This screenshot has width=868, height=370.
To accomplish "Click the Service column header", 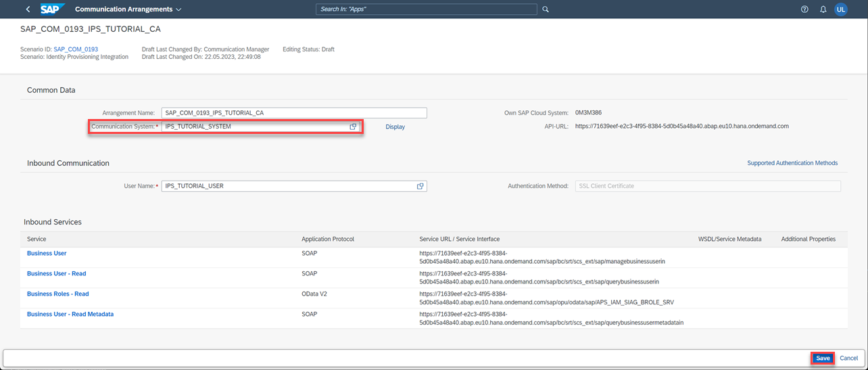I will pyautogui.click(x=37, y=239).
